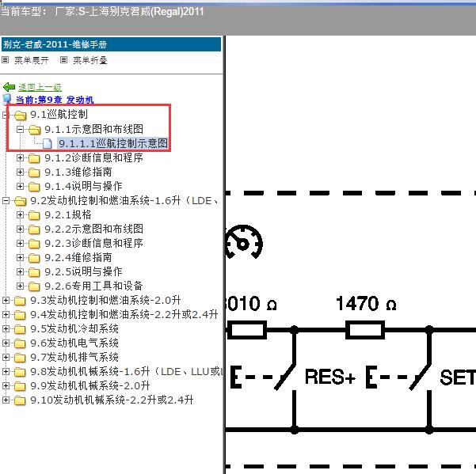Expand the 9.8发动机机械系统-1.6升 node
Viewport: 476px width, 474px height.
6,371
